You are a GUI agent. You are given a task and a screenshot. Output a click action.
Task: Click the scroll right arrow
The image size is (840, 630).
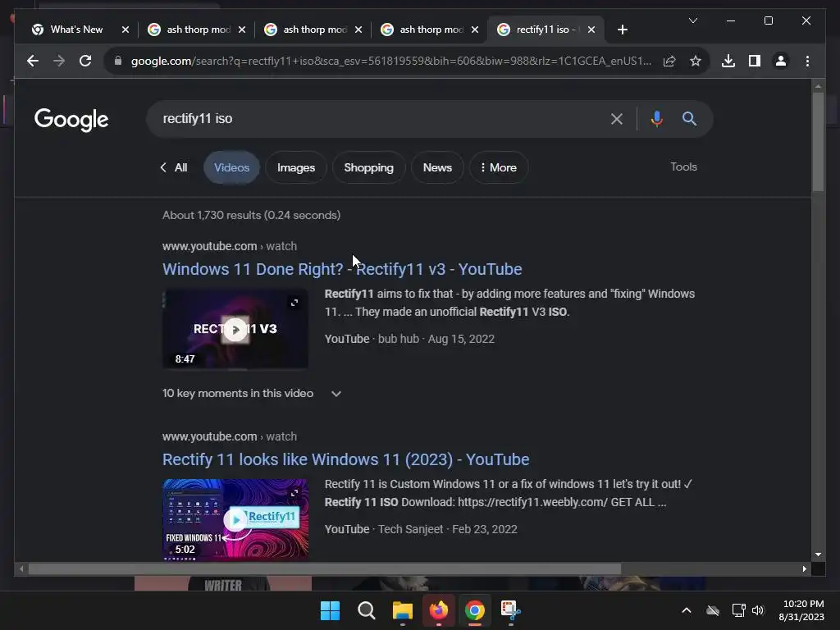point(804,569)
